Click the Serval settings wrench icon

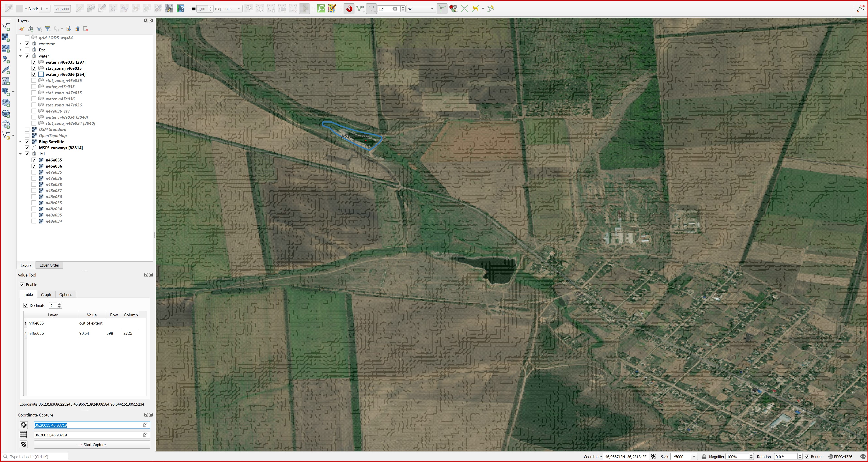170,8
